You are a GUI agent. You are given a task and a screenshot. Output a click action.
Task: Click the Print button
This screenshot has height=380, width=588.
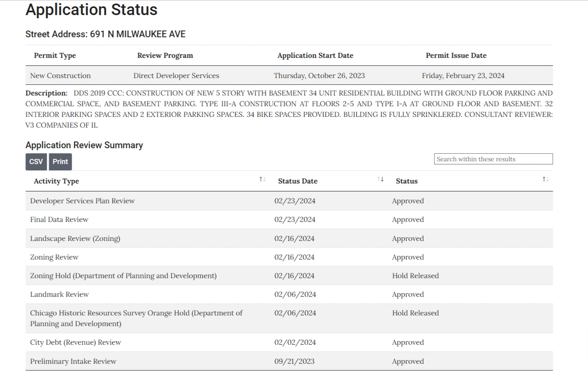(60, 162)
